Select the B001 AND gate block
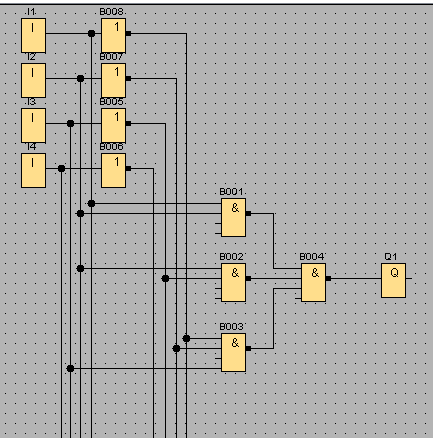 234,217
